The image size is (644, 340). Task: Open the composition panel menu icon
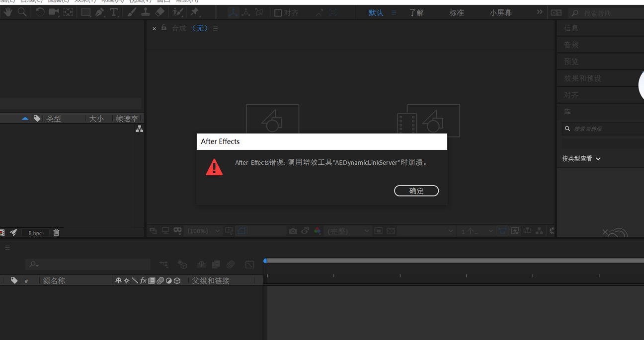[x=215, y=29]
